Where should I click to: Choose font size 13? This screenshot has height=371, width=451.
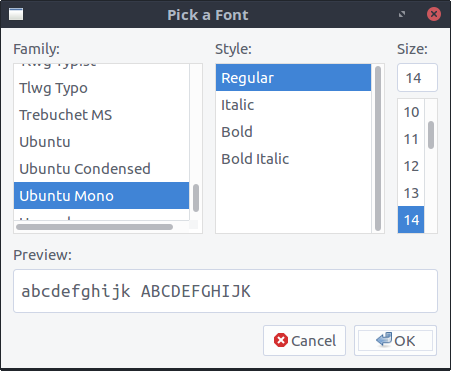pos(411,193)
